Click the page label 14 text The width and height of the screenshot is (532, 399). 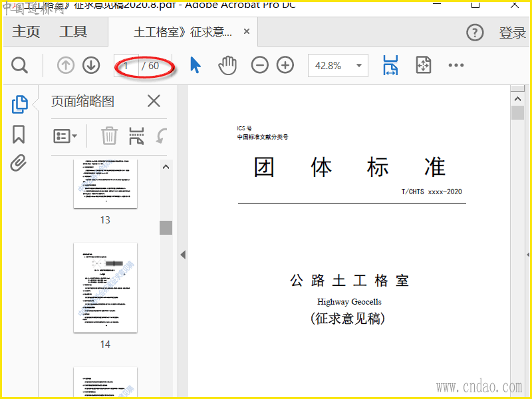(x=105, y=344)
